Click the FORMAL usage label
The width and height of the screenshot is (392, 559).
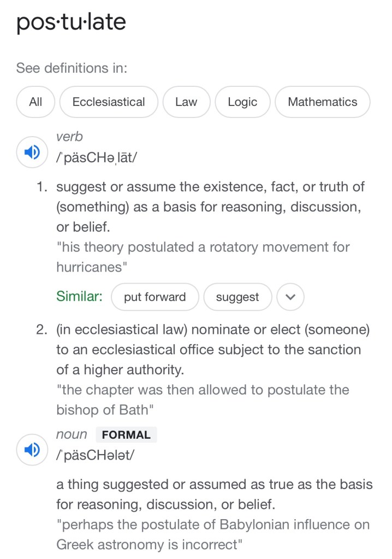click(x=126, y=435)
